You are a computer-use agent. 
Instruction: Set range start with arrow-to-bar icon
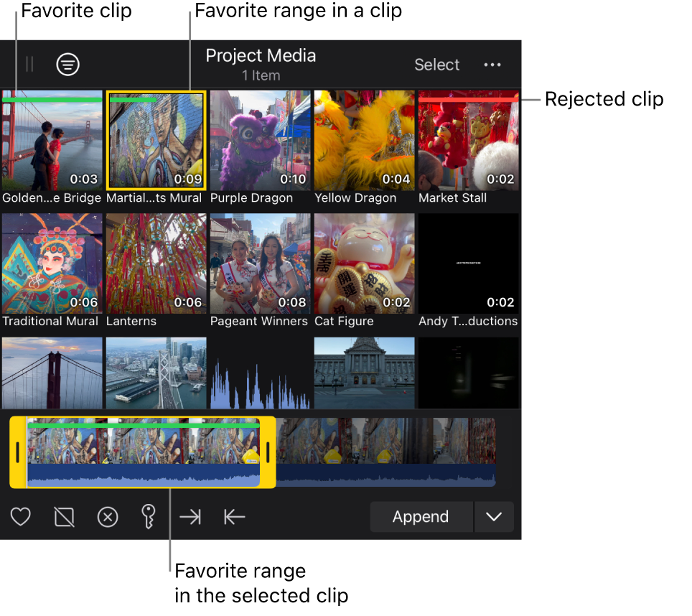pyautogui.click(x=191, y=517)
